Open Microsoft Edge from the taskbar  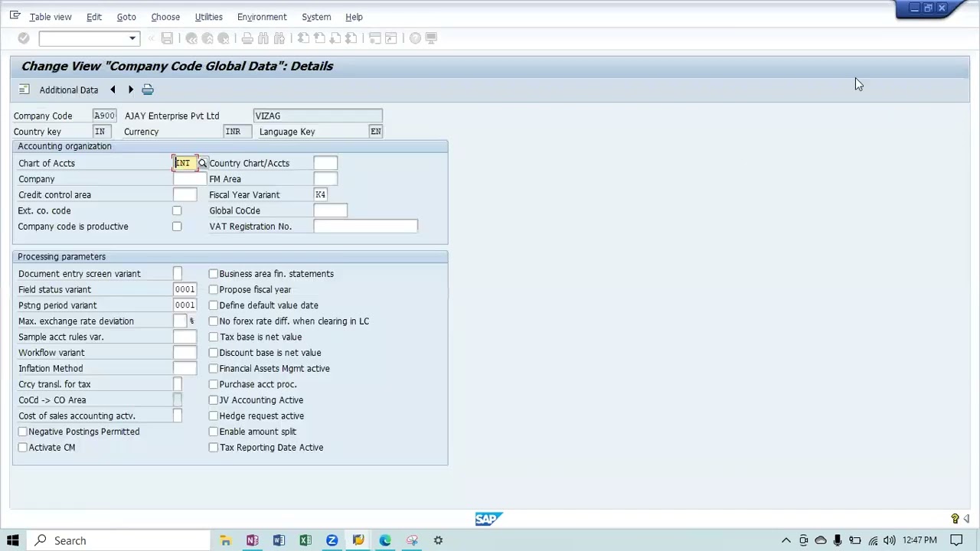point(385,540)
